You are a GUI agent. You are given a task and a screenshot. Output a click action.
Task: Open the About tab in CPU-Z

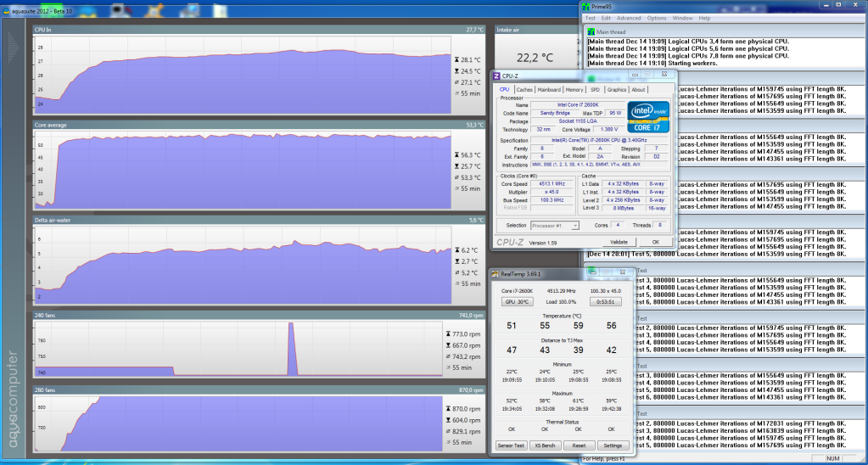[638, 90]
